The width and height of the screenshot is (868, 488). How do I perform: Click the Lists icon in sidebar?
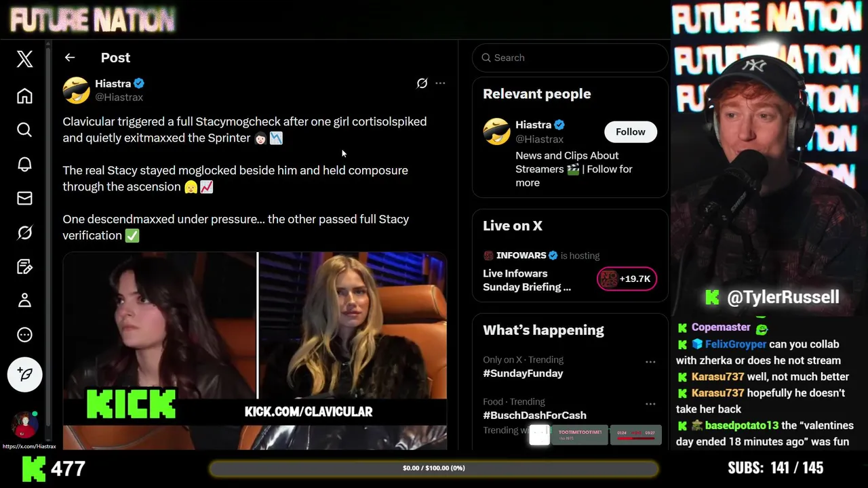click(x=24, y=266)
